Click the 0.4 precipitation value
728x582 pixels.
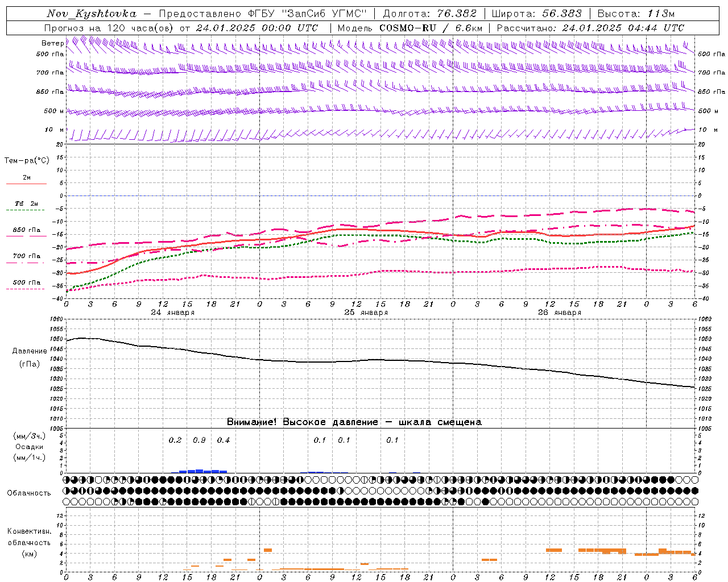[x=224, y=440]
